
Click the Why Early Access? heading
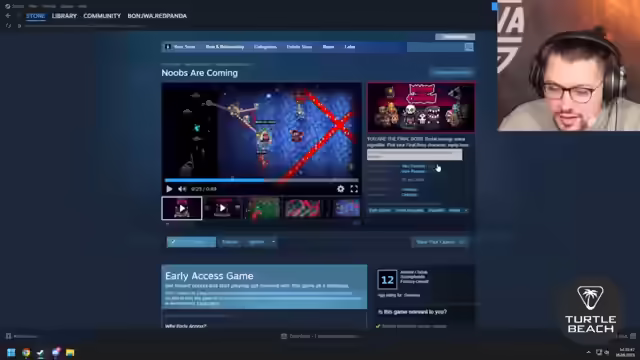[x=186, y=326]
